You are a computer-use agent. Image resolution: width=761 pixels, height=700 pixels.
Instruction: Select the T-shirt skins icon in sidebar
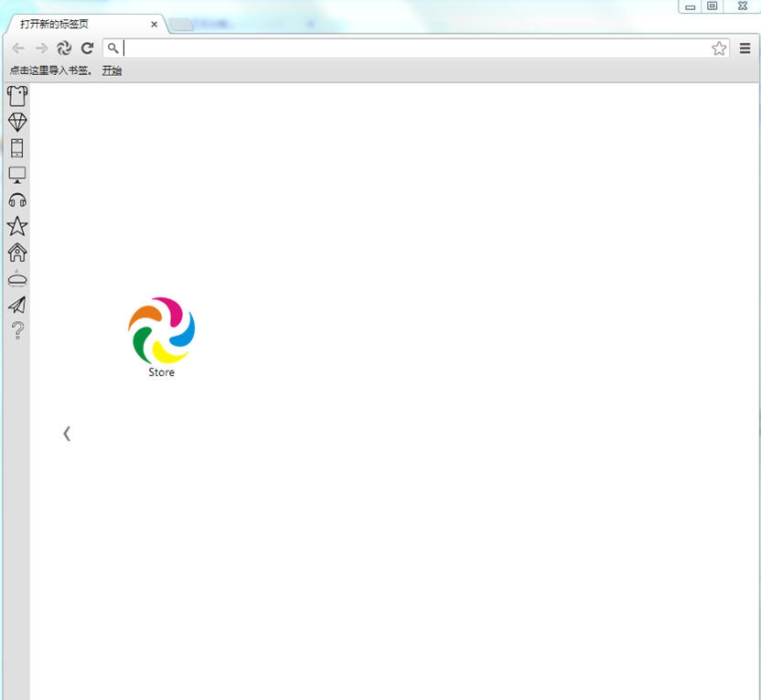pos(16,95)
